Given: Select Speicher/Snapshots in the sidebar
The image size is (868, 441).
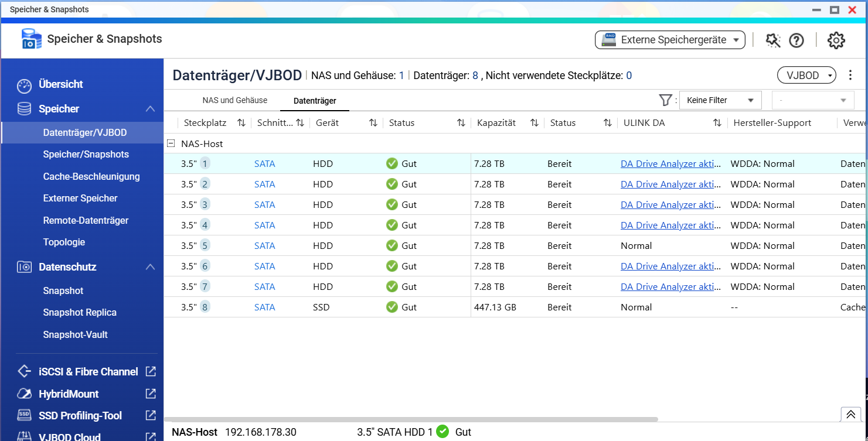Looking at the screenshot, I should pyautogui.click(x=86, y=155).
